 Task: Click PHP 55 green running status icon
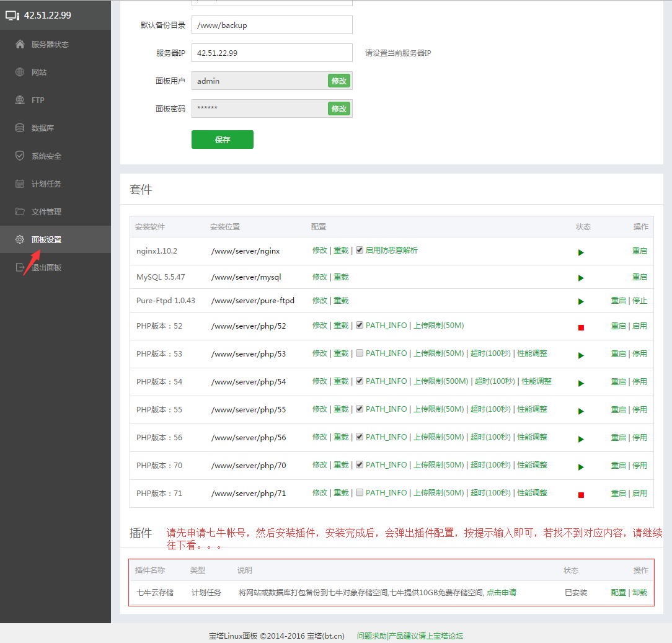click(x=581, y=411)
